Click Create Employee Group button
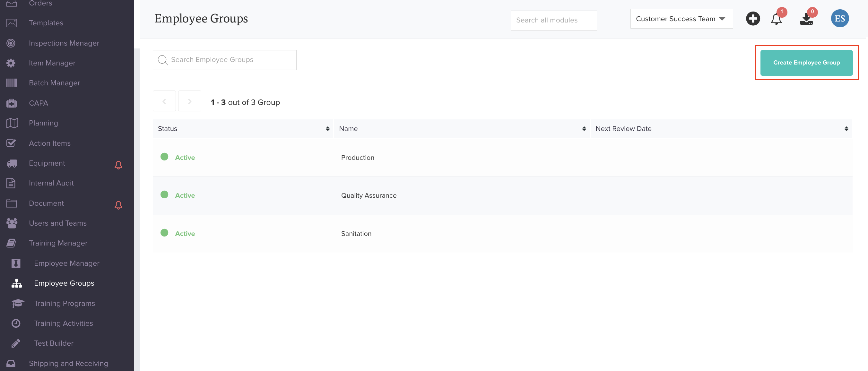The image size is (868, 371). pos(806,63)
